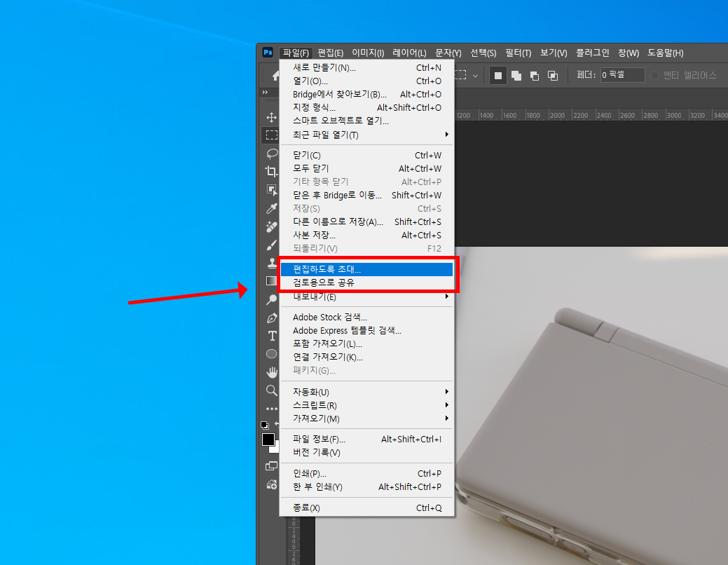Select the Rectangular Marquee tool
The image size is (728, 565).
click(272, 135)
